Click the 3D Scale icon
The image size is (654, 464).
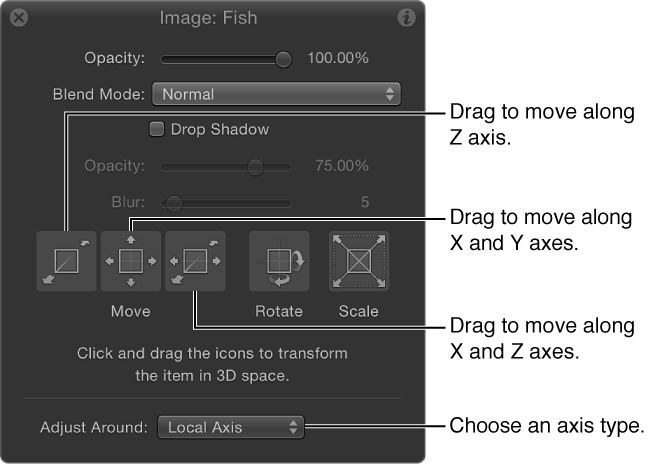[358, 261]
